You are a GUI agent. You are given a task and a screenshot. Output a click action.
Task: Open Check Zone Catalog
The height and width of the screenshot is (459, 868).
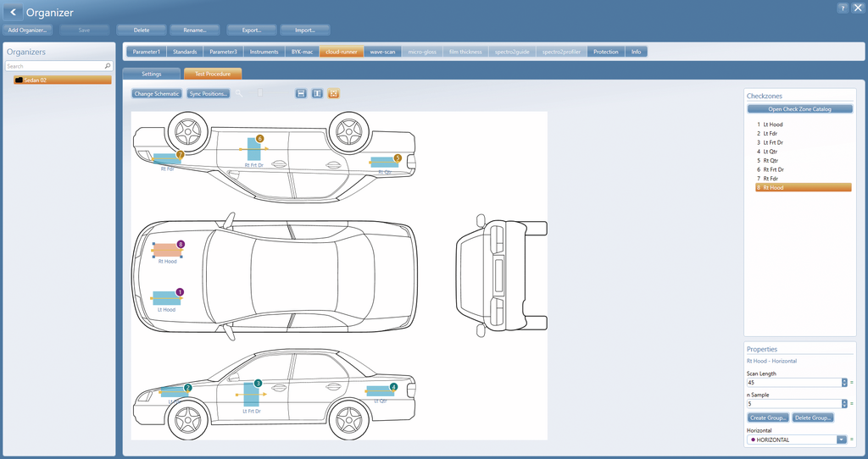(x=800, y=109)
